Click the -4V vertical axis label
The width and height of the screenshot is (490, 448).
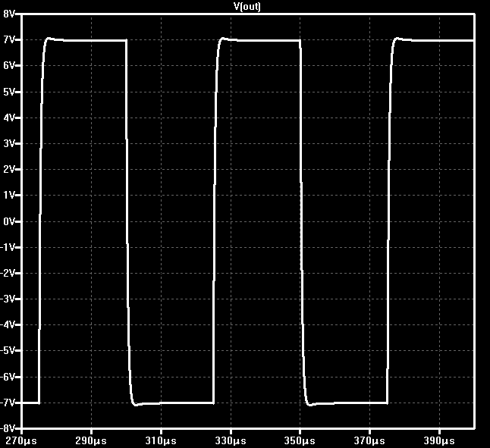(x=7, y=324)
